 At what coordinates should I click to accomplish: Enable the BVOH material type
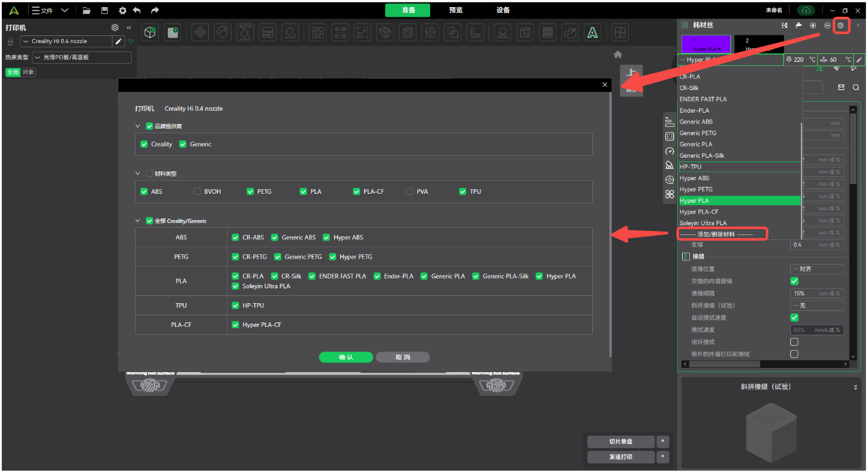197,191
